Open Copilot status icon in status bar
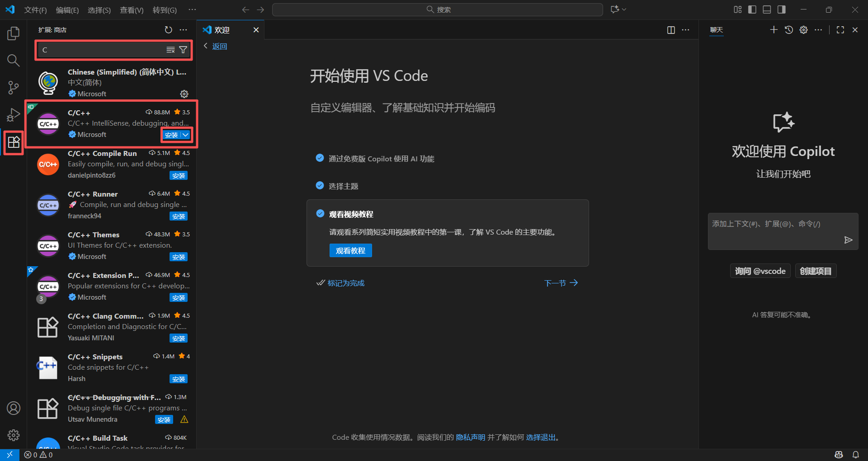868x461 pixels. (x=839, y=455)
